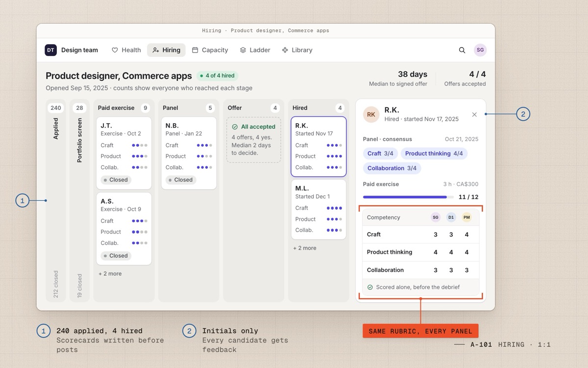Image resolution: width=588 pixels, height=368 pixels.
Task: Expand the collapsed Applied column
Action: pyautogui.click(x=56, y=200)
